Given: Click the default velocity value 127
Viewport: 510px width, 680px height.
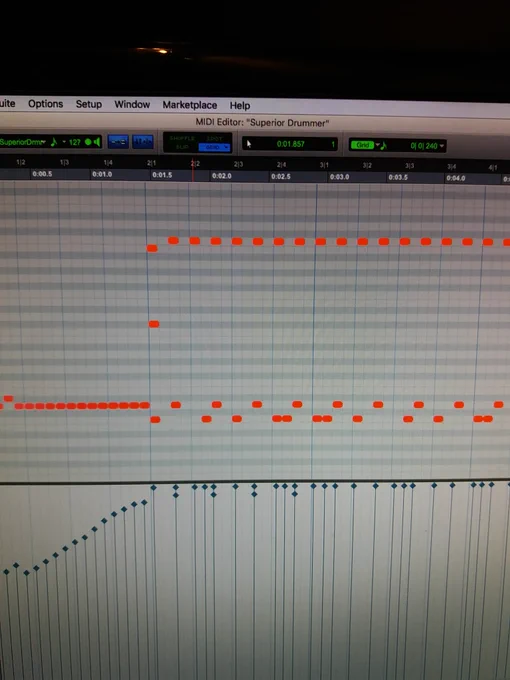Looking at the screenshot, I should (75, 142).
